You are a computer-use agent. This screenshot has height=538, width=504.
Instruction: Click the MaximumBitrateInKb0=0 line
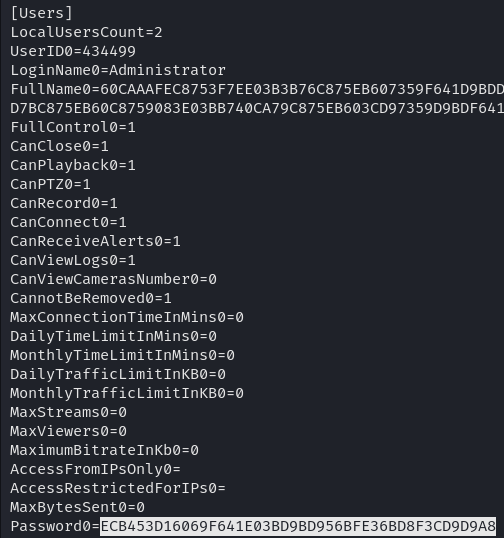(x=104, y=450)
